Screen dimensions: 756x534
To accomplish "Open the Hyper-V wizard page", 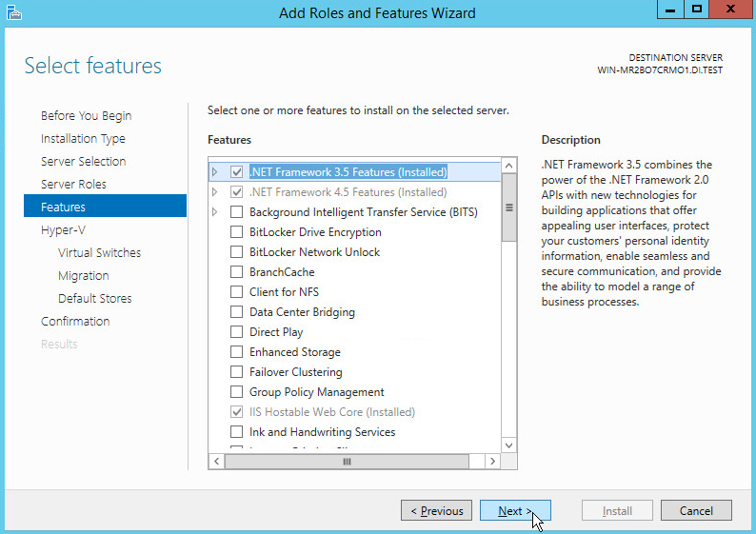I will click(63, 229).
